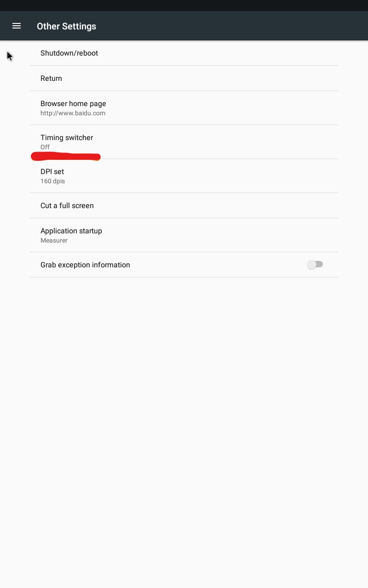Open the hamburger navigation menu
Viewport: 368px width, 588px height.
tap(17, 26)
